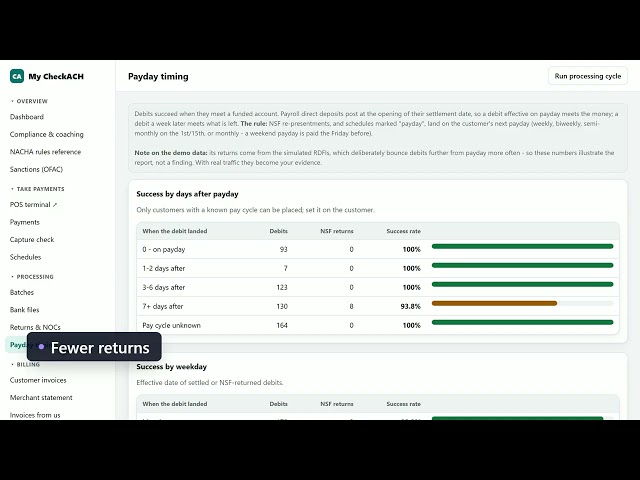Image resolution: width=640 pixels, height=480 pixels.
Task: Click 'NSF returns' header in payday table
Action: [337, 231]
